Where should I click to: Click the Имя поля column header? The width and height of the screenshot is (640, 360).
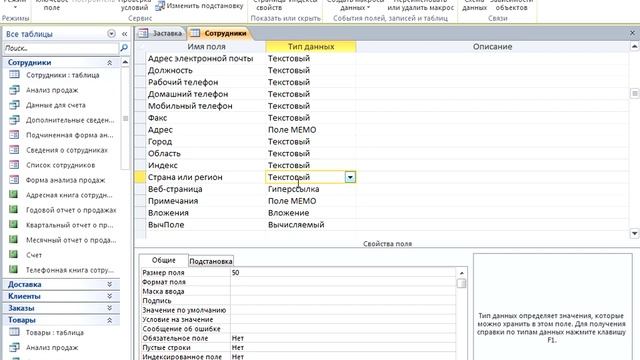[206, 47]
